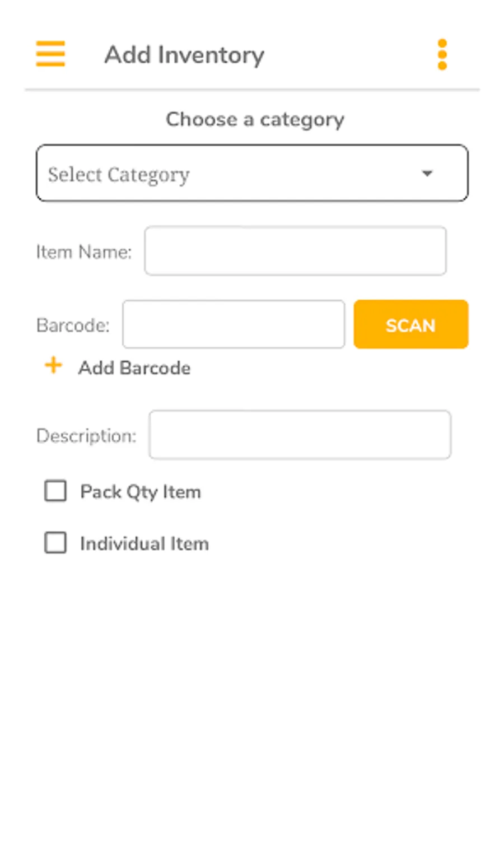Click the Barcode label
504x866 pixels.
click(x=73, y=325)
